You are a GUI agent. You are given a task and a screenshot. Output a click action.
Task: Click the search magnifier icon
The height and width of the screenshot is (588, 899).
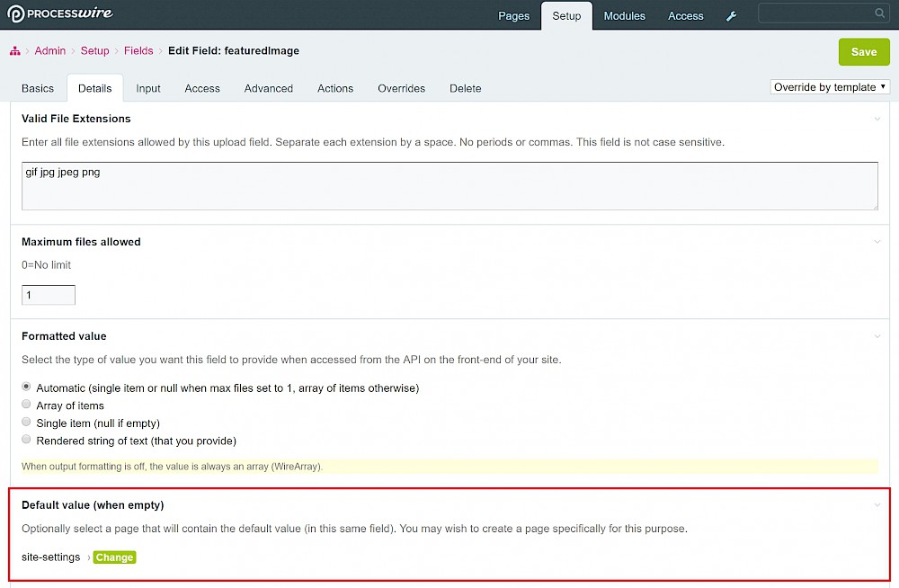(879, 13)
